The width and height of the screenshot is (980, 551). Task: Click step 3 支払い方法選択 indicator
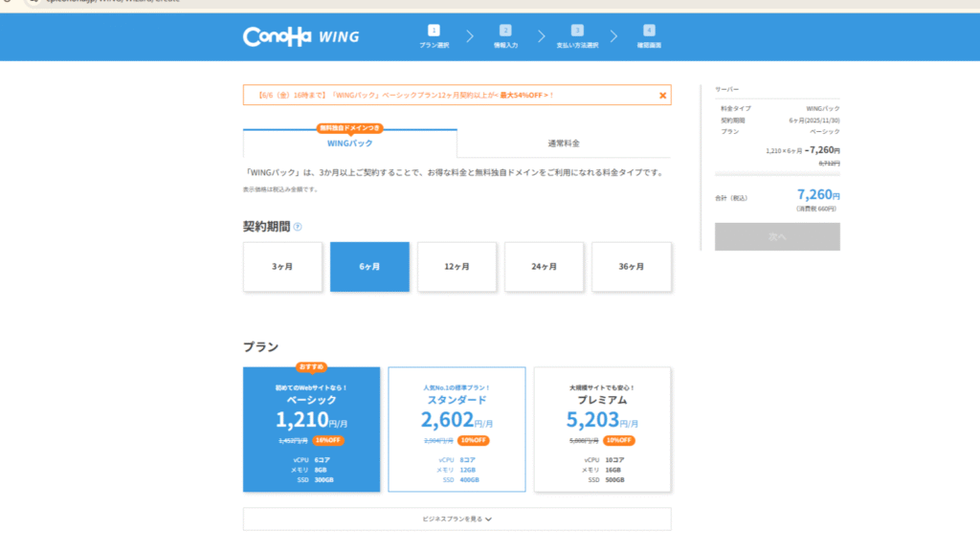pos(577,36)
